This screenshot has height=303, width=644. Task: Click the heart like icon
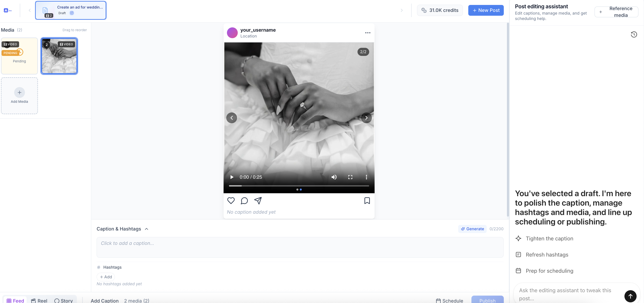click(x=231, y=201)
